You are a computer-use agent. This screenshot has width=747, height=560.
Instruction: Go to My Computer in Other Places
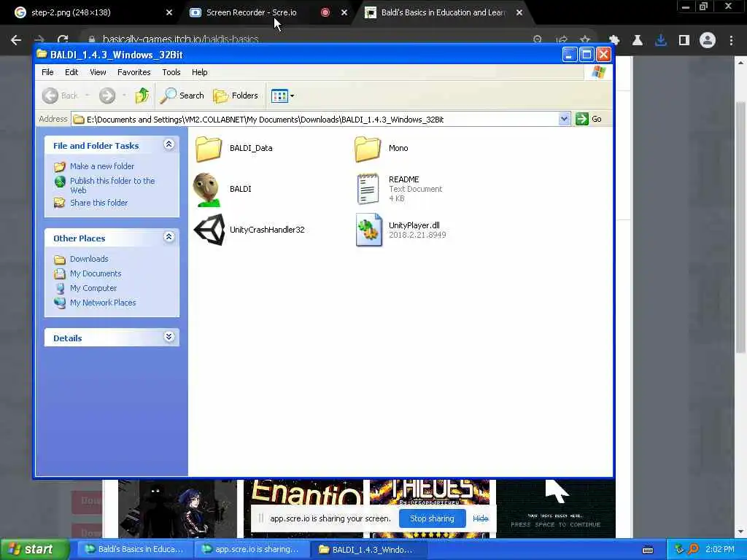tap(93, 288)
